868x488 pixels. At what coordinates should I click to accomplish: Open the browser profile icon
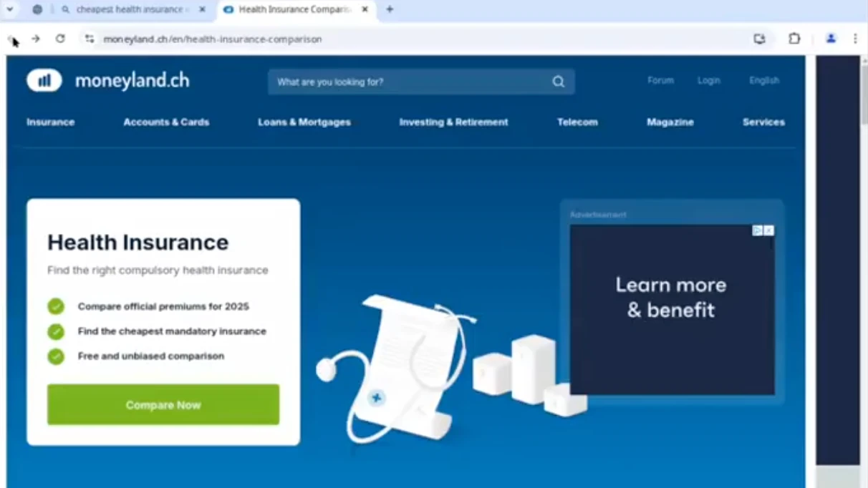[x=831, y=39]
